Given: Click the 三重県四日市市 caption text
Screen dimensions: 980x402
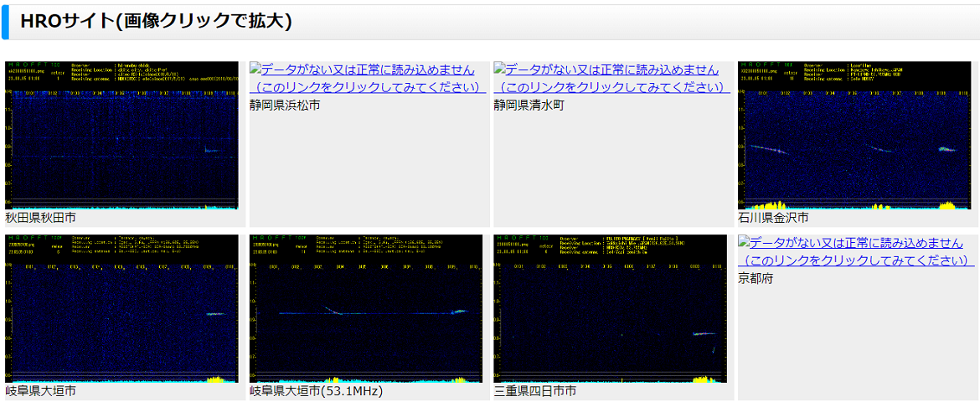Looking at the screenshot, I should [x=535, y=391].
